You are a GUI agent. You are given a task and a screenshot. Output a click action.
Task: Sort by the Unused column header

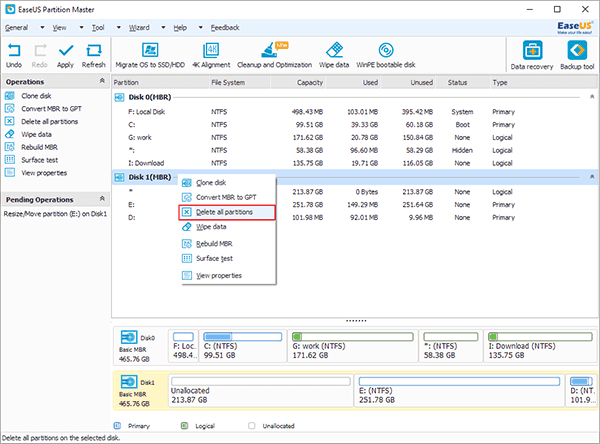(408, 82)
